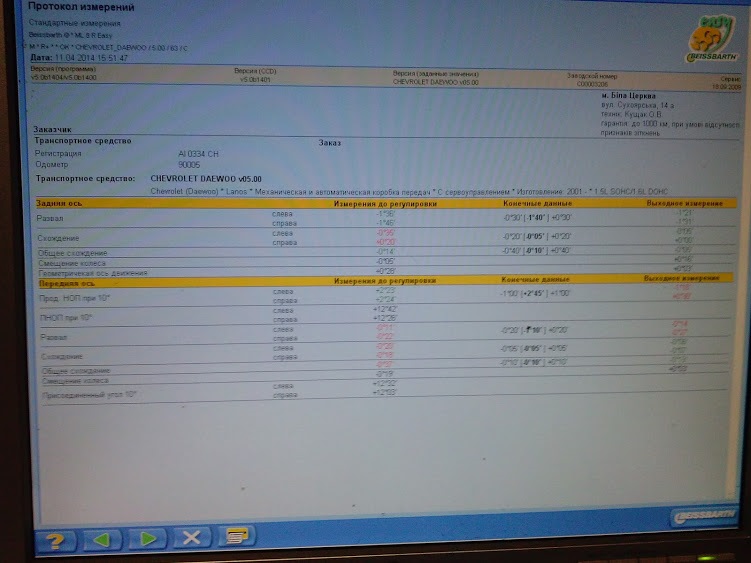Image resolution: width=751 pixels, height=563 pixels.
Task: Select the odometer value '90005'
Action: [189, 165]
